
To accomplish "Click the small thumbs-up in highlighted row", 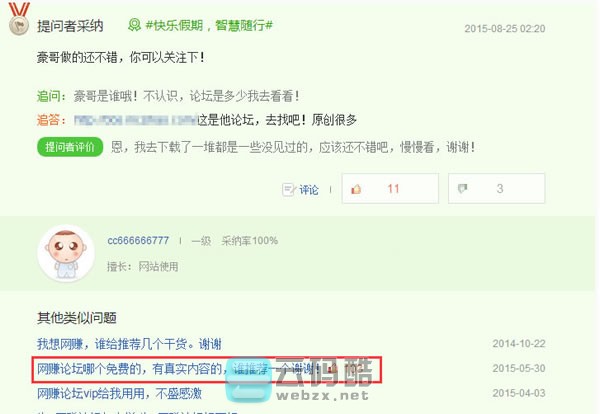I will coord(332,369).
